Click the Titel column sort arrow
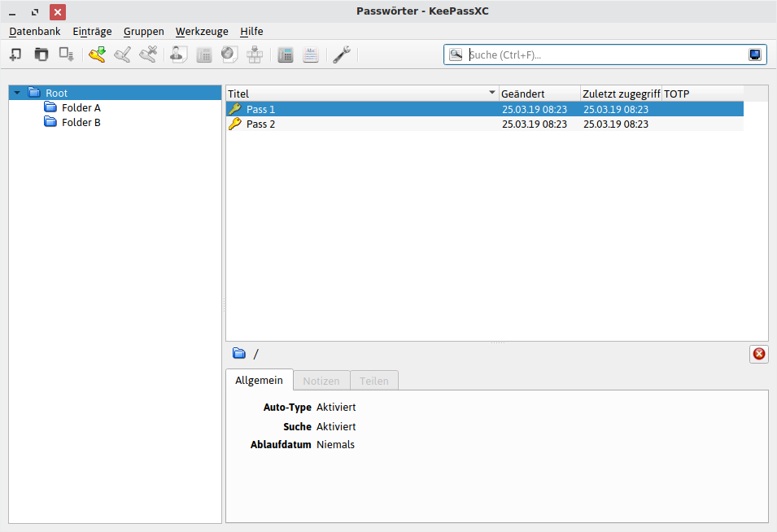The width and height of the screenshot is (777, 532). point(491,93)
